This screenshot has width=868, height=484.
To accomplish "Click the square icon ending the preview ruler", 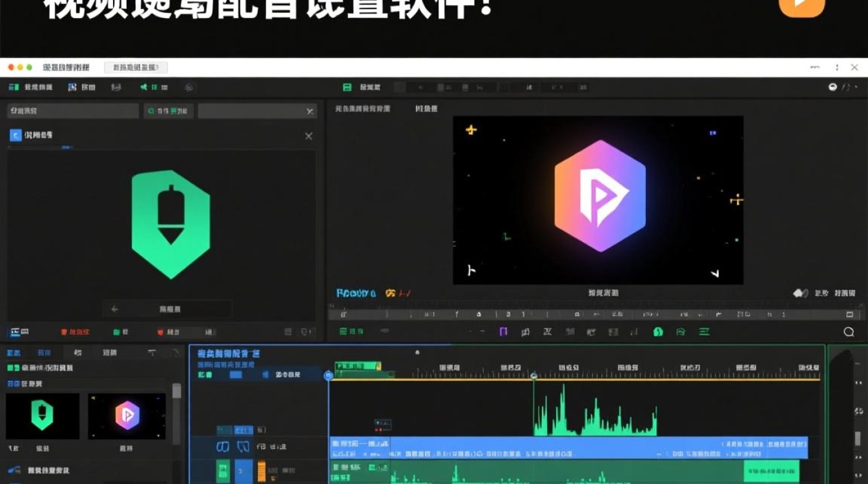I will click(849, 314).
